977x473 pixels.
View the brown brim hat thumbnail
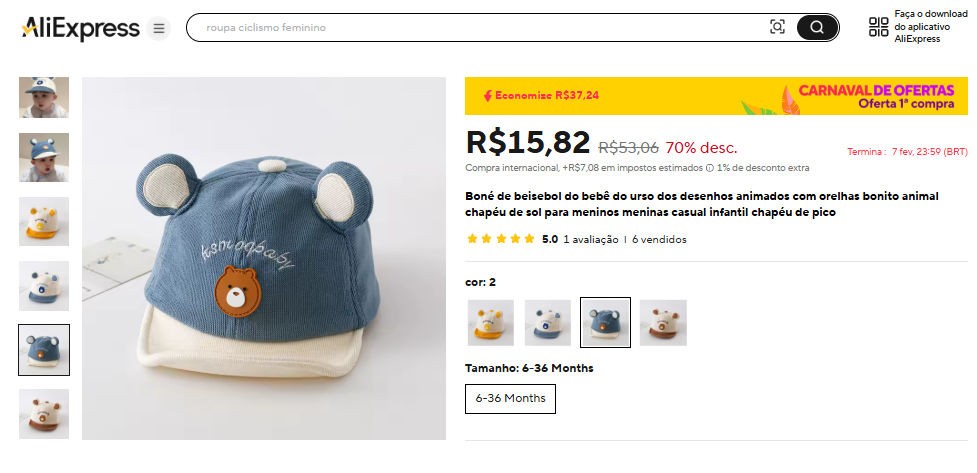(x=44, y=413)
